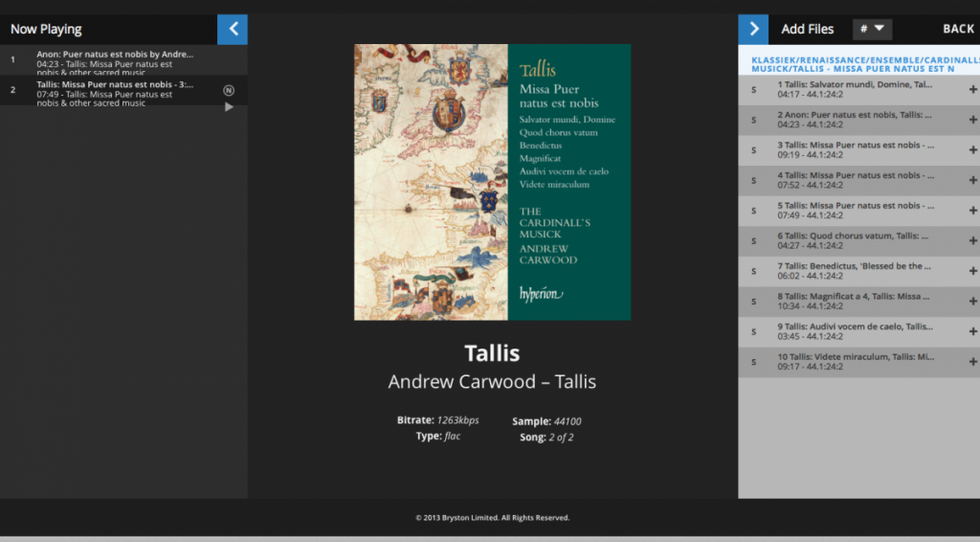Play queue item 2 with the triangle icon
Screen dimensions: 980x542
pyautogui.click(x=229, y=107)
